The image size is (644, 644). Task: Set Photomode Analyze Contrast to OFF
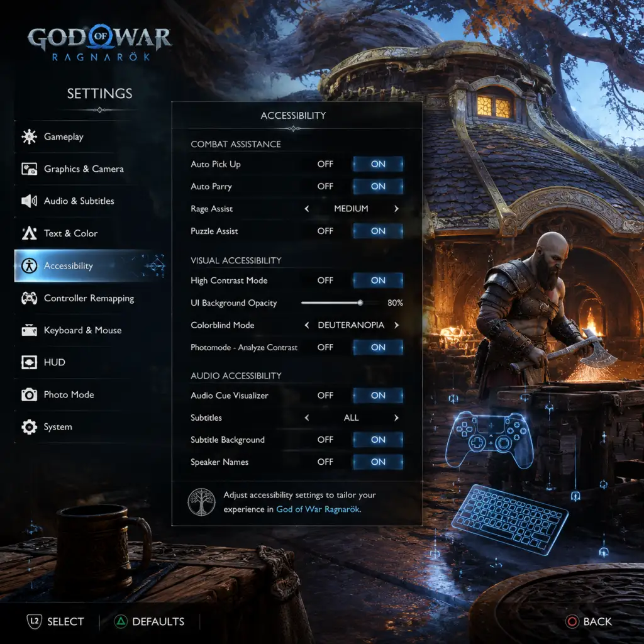(325, 347)
